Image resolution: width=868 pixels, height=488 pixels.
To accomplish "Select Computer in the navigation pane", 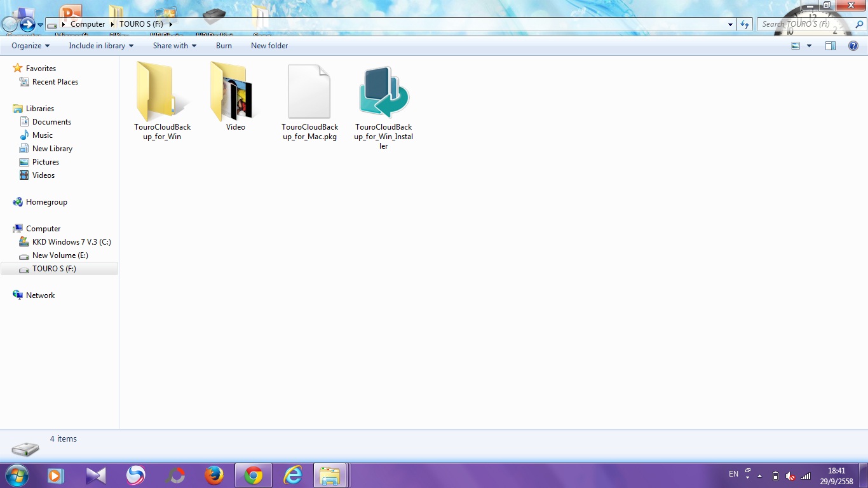I will [43, 229].
